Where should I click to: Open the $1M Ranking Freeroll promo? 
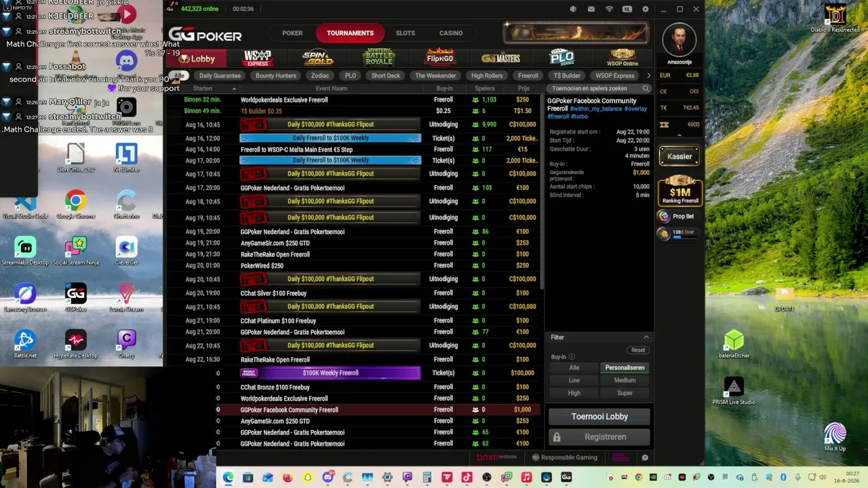tap(679, 190)
